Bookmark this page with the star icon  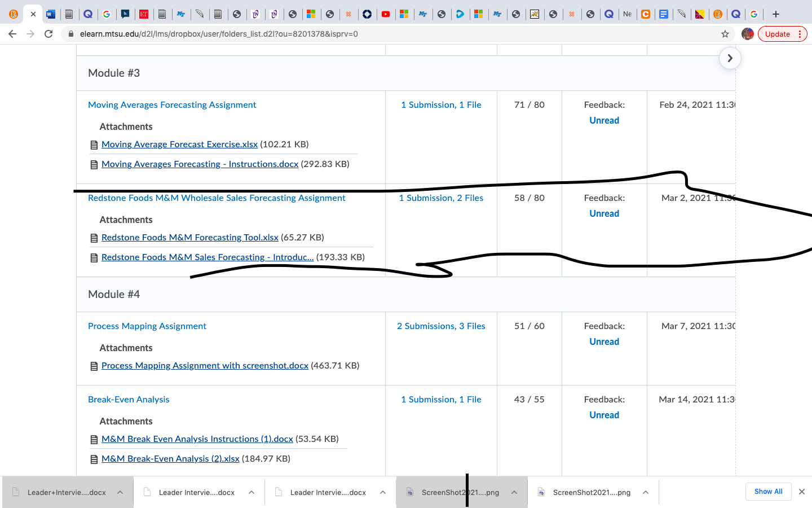(725, 34)
